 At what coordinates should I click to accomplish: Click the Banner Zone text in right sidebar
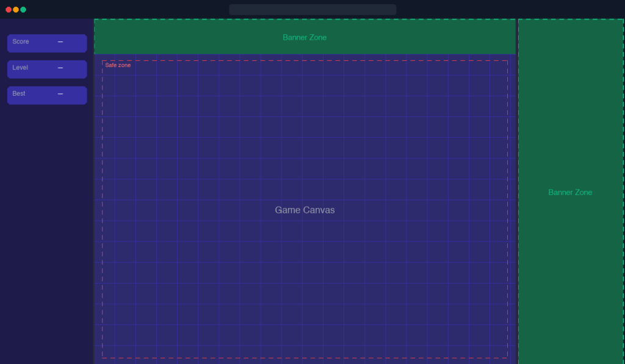click(570, 192)
